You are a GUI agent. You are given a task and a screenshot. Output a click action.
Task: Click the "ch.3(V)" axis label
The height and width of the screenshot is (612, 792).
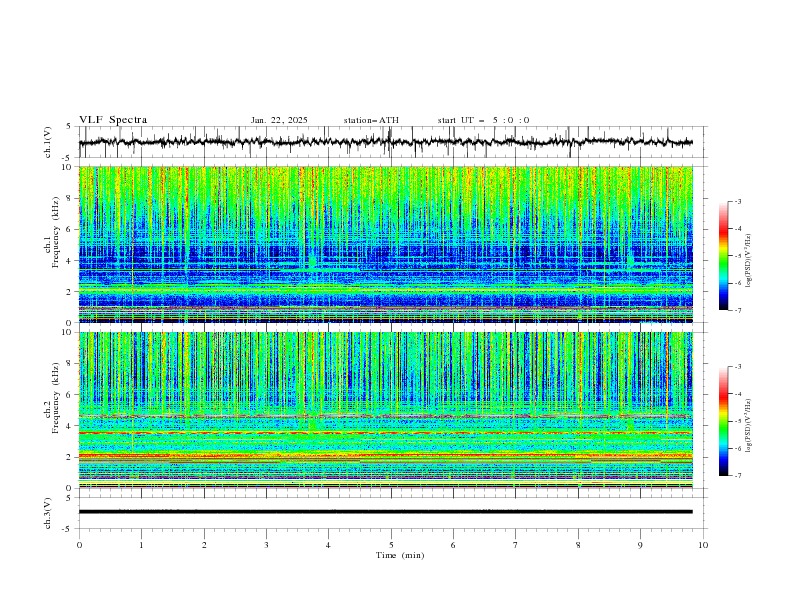(48, 513)
